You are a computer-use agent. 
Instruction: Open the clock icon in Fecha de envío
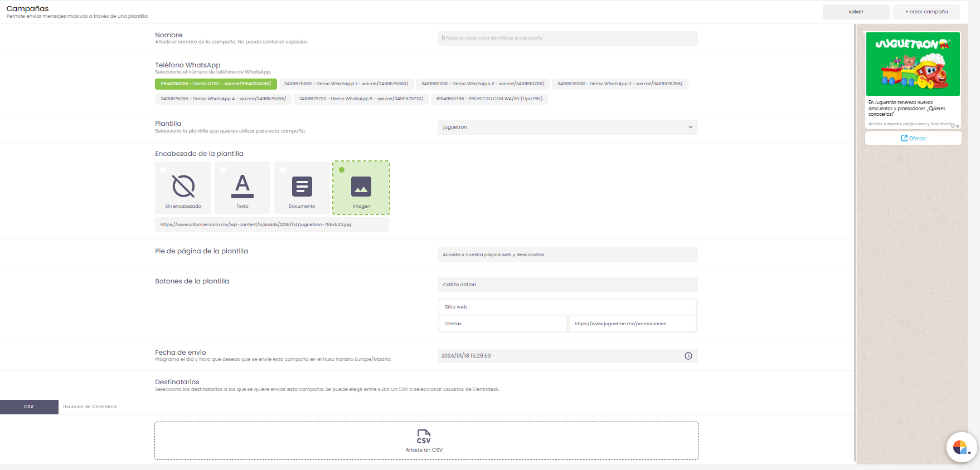coord(688,356)
